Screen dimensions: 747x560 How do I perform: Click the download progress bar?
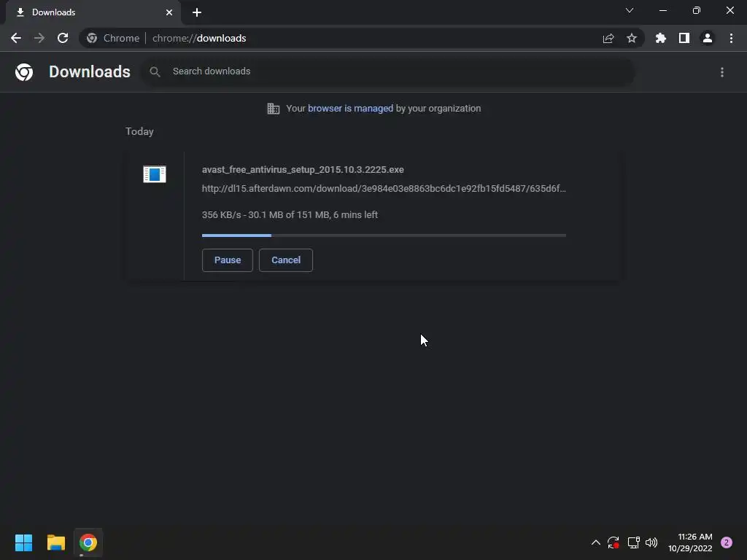(x=384, y=236)
